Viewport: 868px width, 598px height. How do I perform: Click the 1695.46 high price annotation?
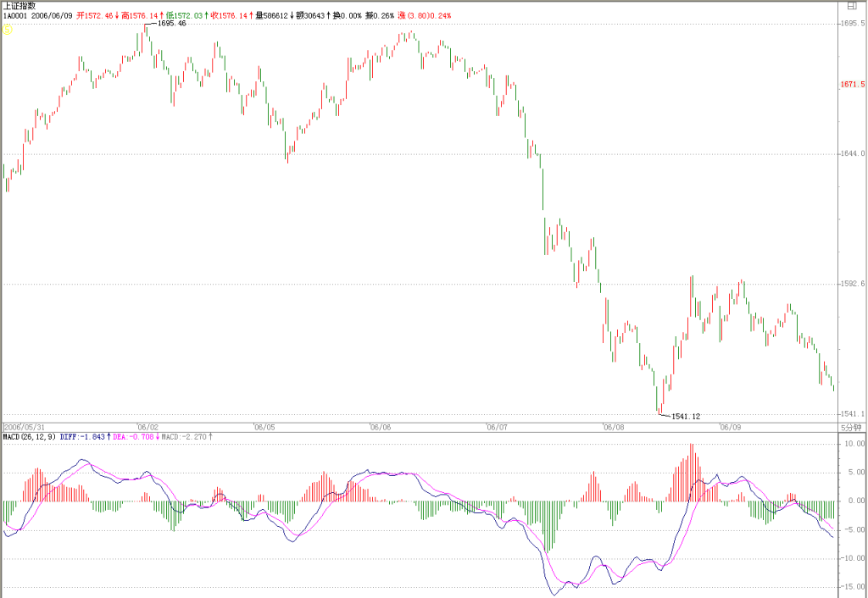172,24
